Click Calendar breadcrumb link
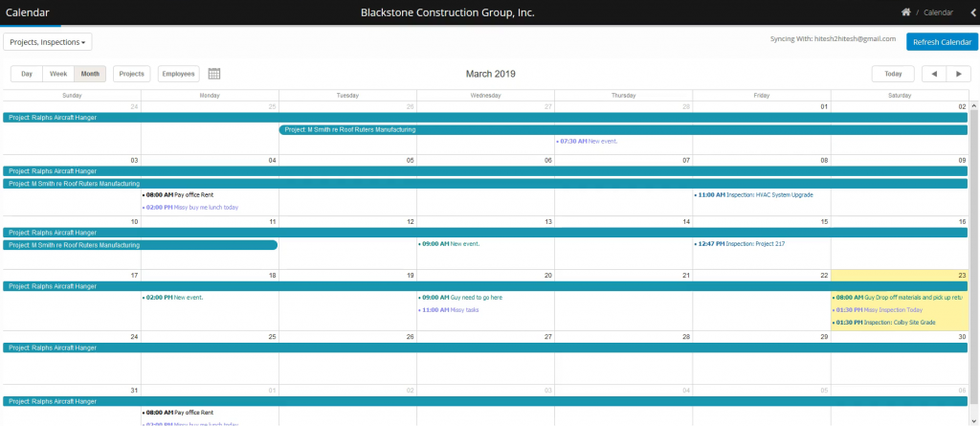 pos(938,12)
